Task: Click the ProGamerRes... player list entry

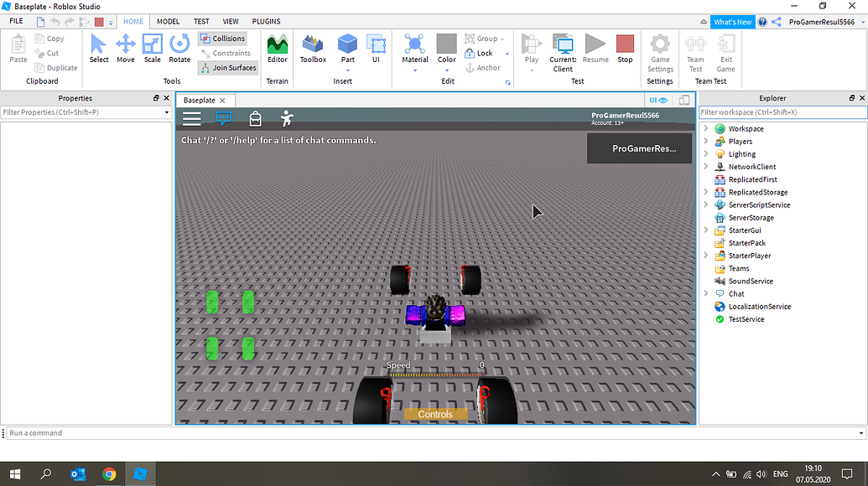Action: [x=639, y=148]
